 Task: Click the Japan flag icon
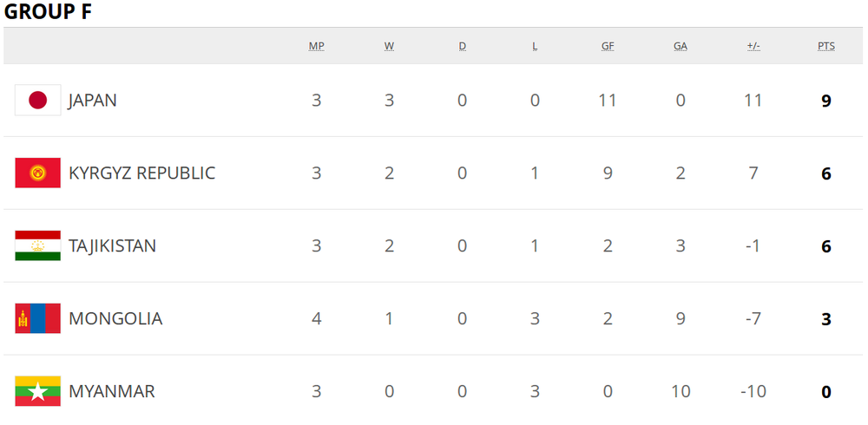click(x=37, y=101)
